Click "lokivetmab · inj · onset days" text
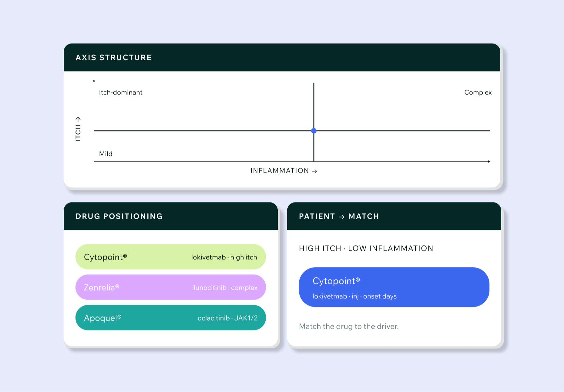564x392 pixels. (x=354, y=296)
